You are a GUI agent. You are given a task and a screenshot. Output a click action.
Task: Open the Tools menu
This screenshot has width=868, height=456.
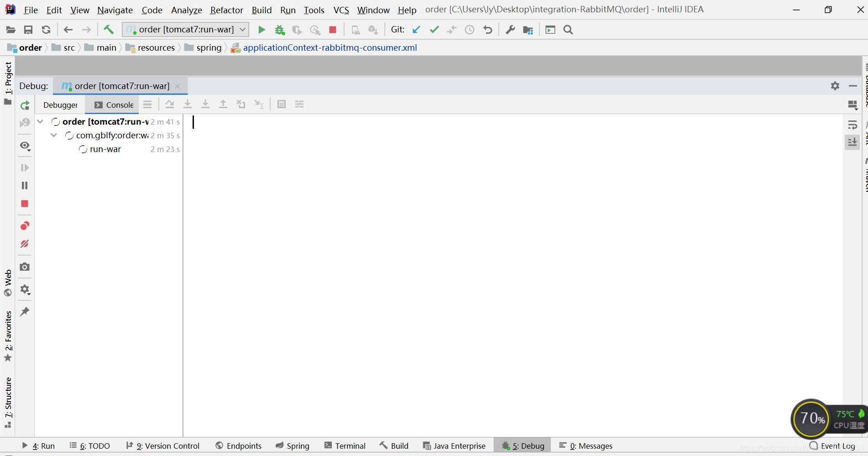point(314,10)
